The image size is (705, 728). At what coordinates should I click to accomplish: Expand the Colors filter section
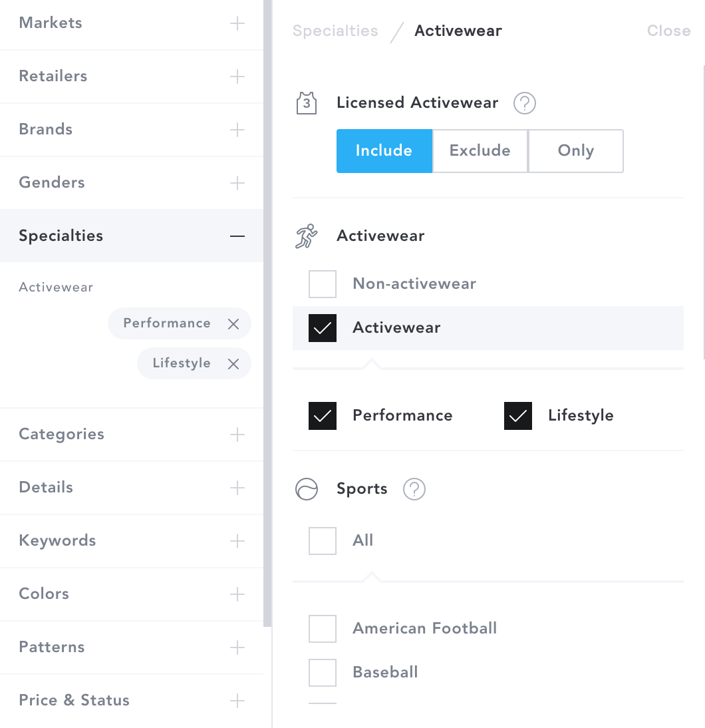pyautogui.click(x=132, y=594)
